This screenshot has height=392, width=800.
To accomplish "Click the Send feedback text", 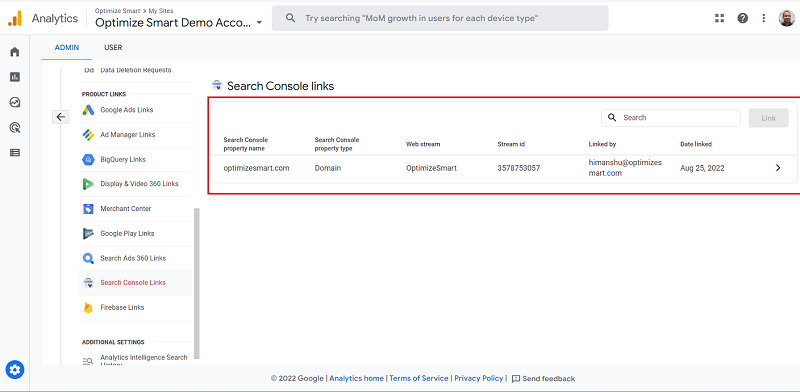I will [x=548, y=379].
